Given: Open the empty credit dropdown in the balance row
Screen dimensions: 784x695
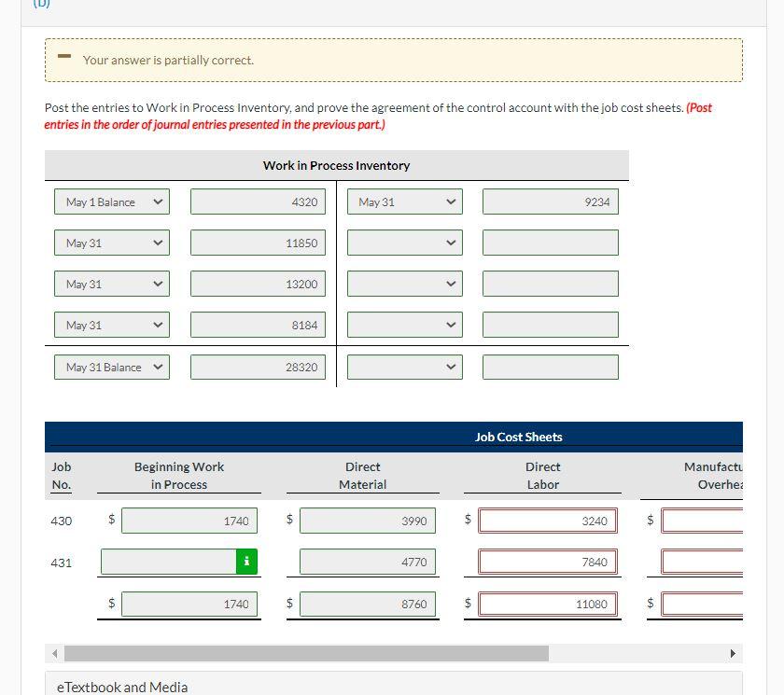Looking at the screenshot, I should pos(405,367).
